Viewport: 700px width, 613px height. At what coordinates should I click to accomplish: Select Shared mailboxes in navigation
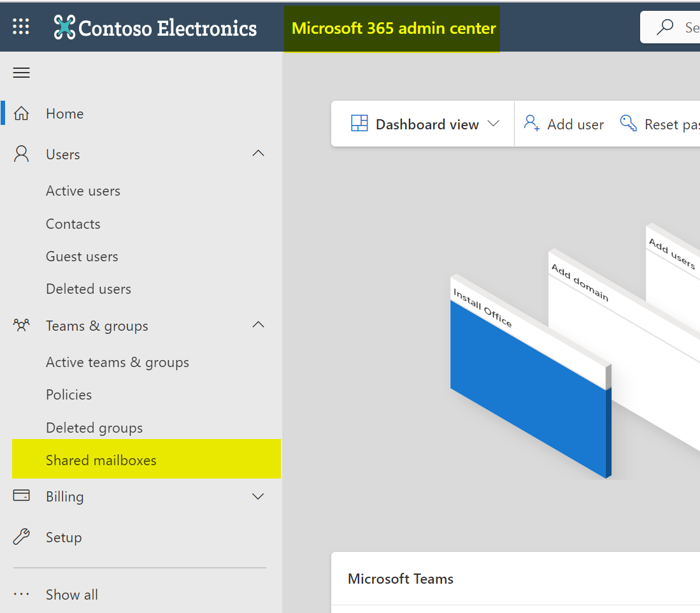coord(146,459)
